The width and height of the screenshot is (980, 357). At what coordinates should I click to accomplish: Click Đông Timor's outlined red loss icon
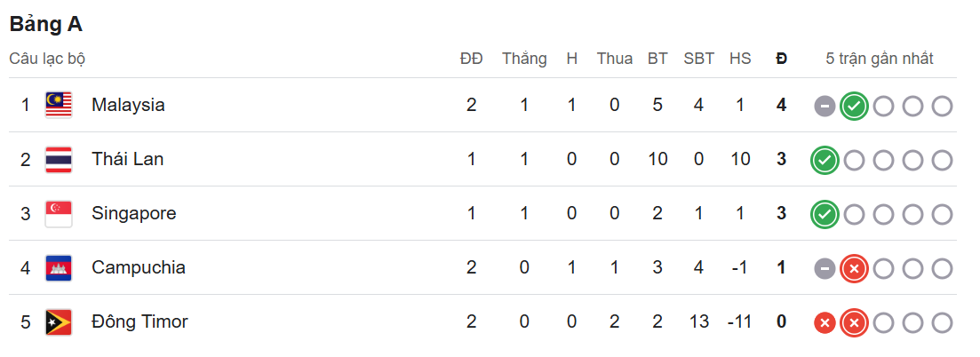855,324
